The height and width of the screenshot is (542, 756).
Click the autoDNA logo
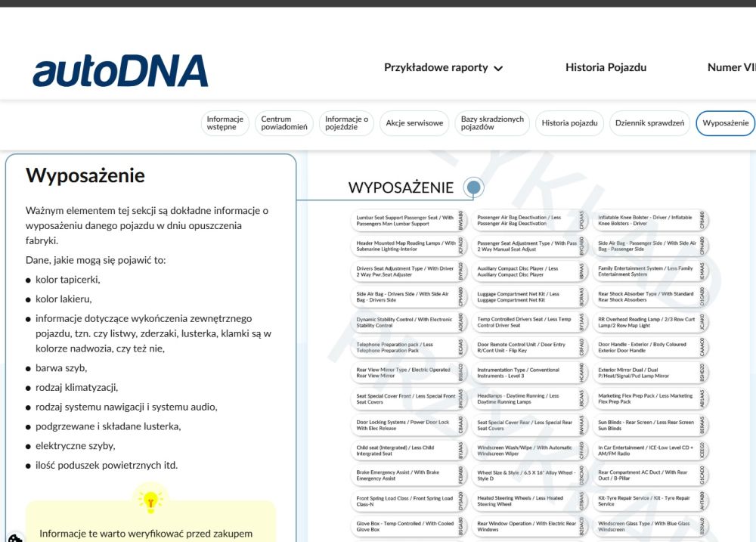point(120,70)
